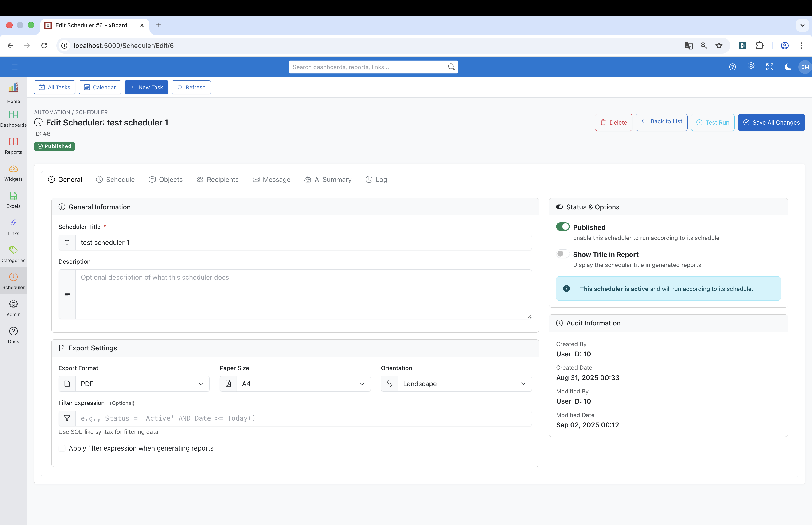The image size is (812, 525).
Task: Click Save All Changes button
Action: (771, 122)
